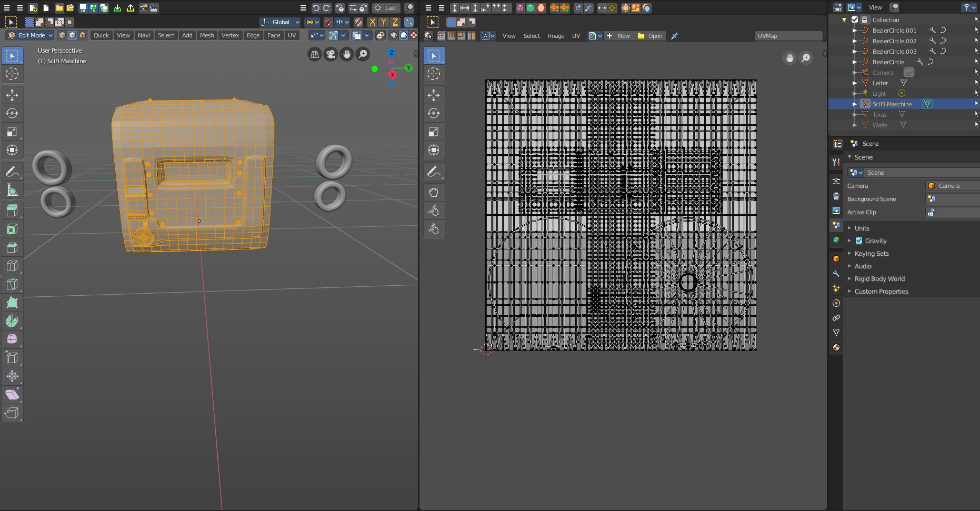The width and height of the screenshot is (980, 511).
Task: Open the UV editor Image menu
Action: click(556, 36)
